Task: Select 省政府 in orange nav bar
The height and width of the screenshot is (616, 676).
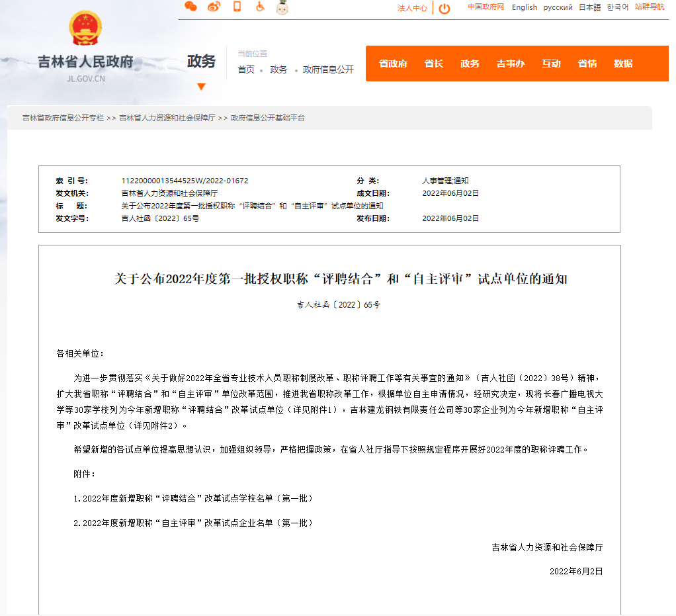Action: (393, 64)
